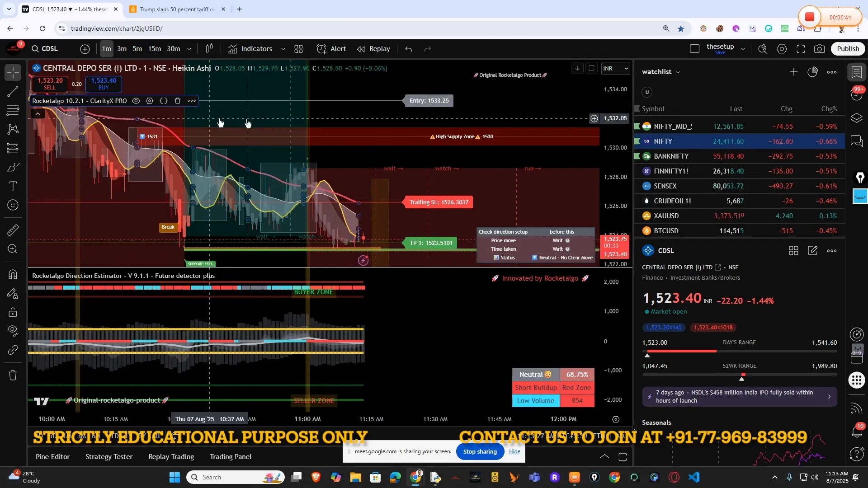Viewport: 868px width, 488px height.
Task: Undo the last chart action
Action: point(409,49)
